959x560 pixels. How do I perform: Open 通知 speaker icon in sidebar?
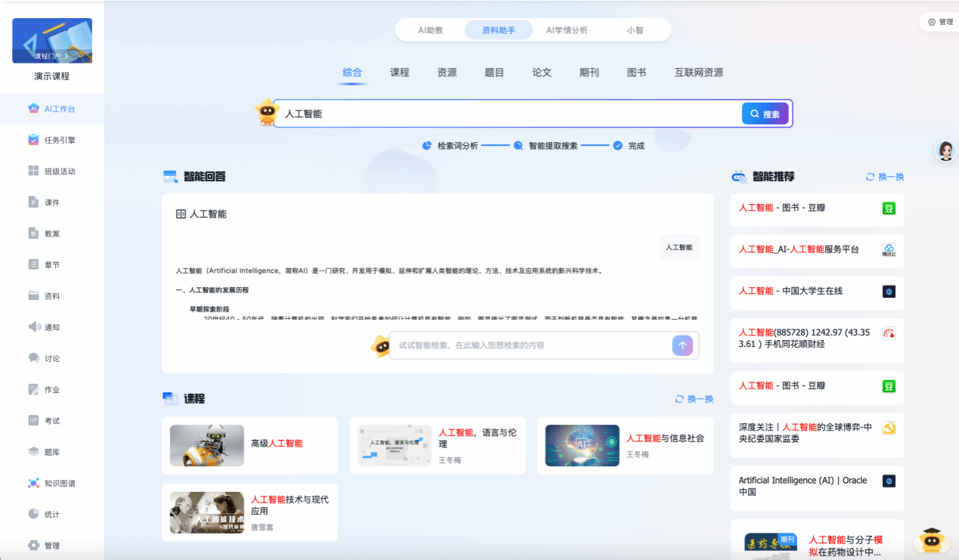coord(33,327)
